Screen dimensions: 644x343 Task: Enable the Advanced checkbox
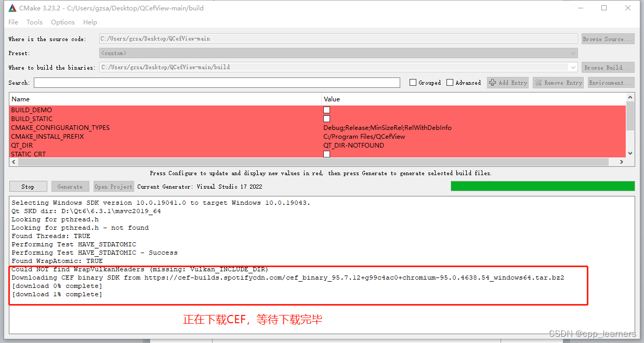[x=450, y=82]
